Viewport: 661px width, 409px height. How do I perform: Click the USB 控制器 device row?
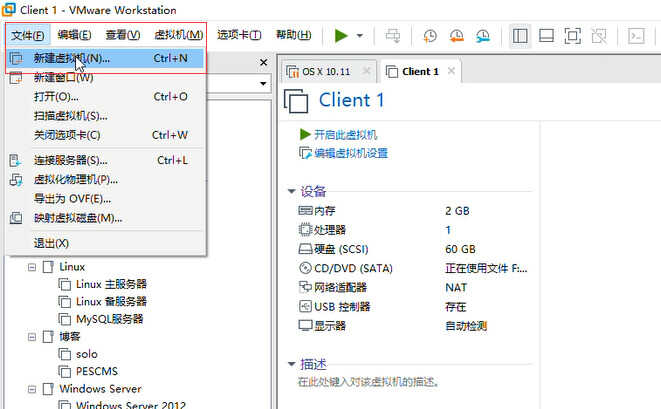click(x=413, y=307)
